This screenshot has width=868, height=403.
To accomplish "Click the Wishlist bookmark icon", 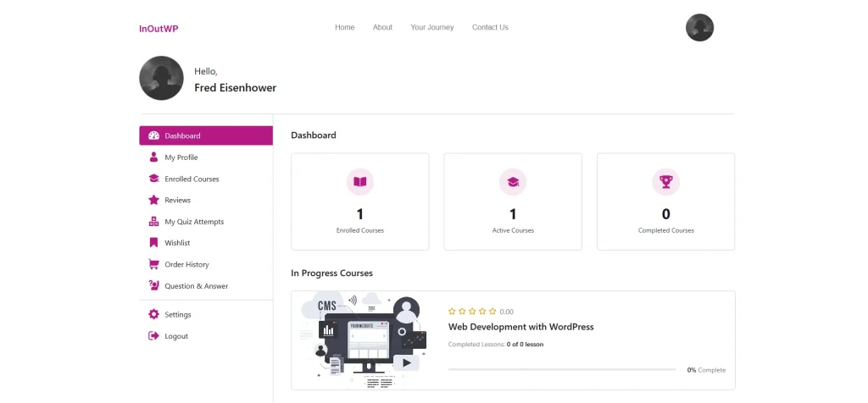I will coord(153,243).
